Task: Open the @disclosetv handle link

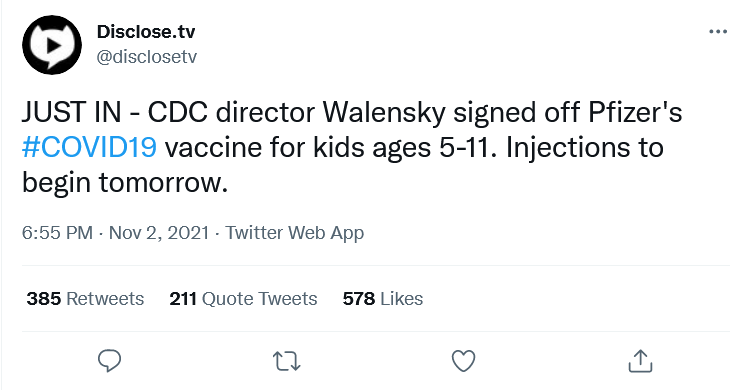Action: 146,57
